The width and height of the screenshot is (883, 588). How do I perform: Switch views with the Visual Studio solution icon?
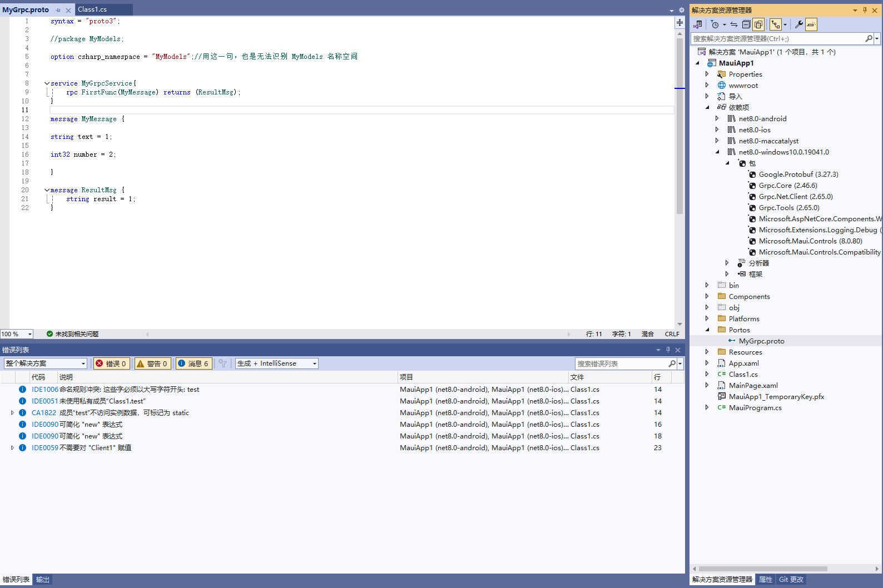tap(698, 24)
